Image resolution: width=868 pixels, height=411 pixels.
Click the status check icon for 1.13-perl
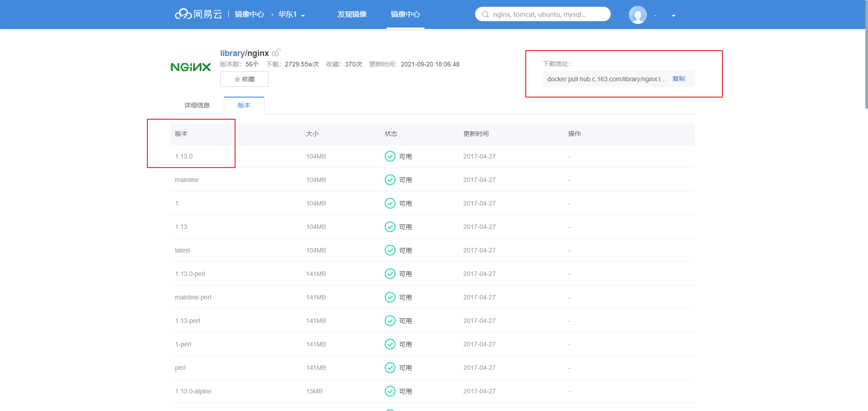pyautogui.click(x=390, y=321)
